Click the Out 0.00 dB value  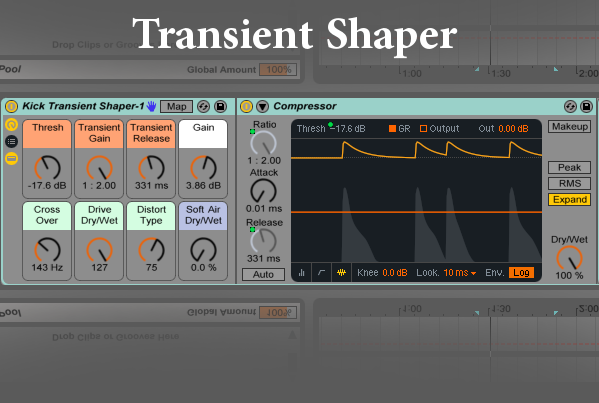[513, 129]
